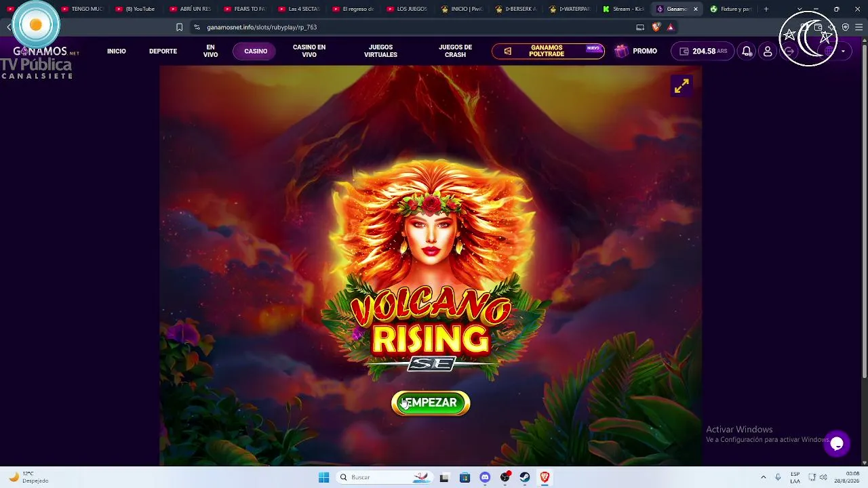This screenshot has width=868, height=488.
Task: Switch to the INICIO | Pixel tab
Action: [x=462, y=9]
